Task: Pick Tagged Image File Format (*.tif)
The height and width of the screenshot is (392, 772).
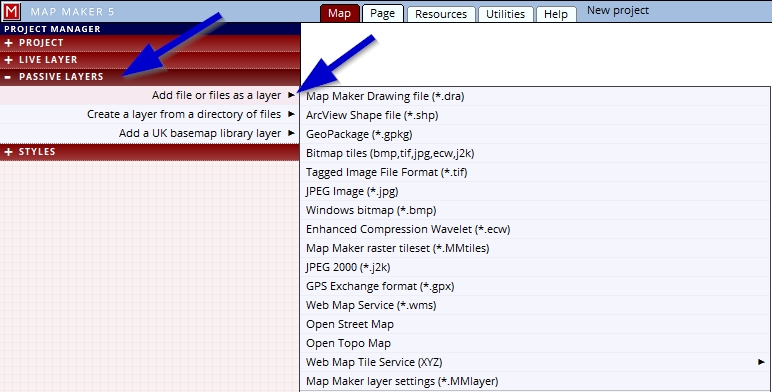Action: (535, 172)
